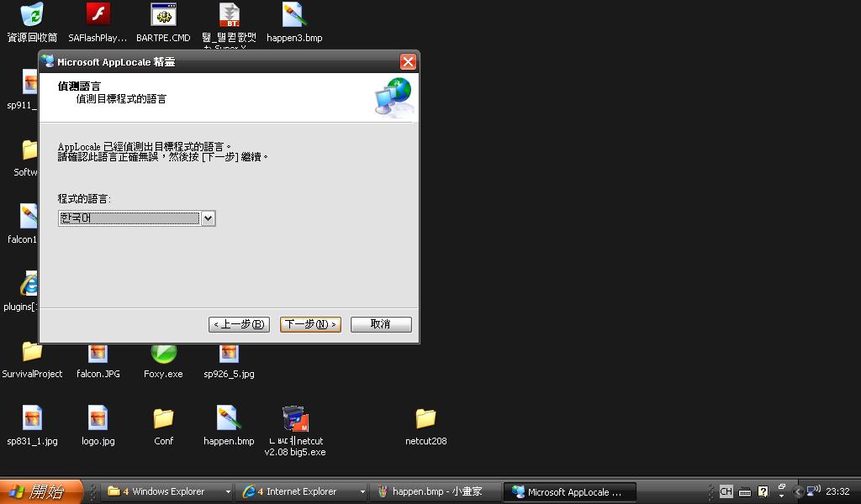861x504 pixels.
Task: Expand Windows Explorer taskbar group
Action: pos(228,492)
